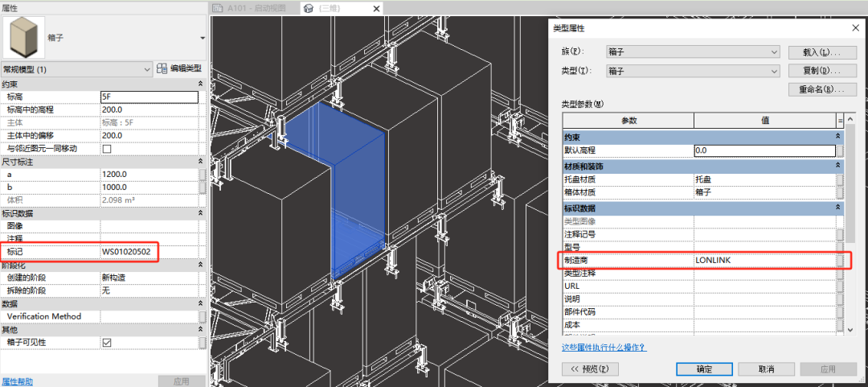Screen dimensions: 868x387
Task: Open the 这些属性执行什么操作 link
Action: click(604, 348)
